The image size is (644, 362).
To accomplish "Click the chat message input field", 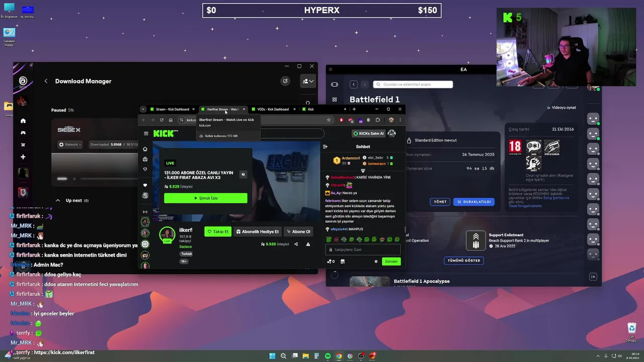I will 363,249.
